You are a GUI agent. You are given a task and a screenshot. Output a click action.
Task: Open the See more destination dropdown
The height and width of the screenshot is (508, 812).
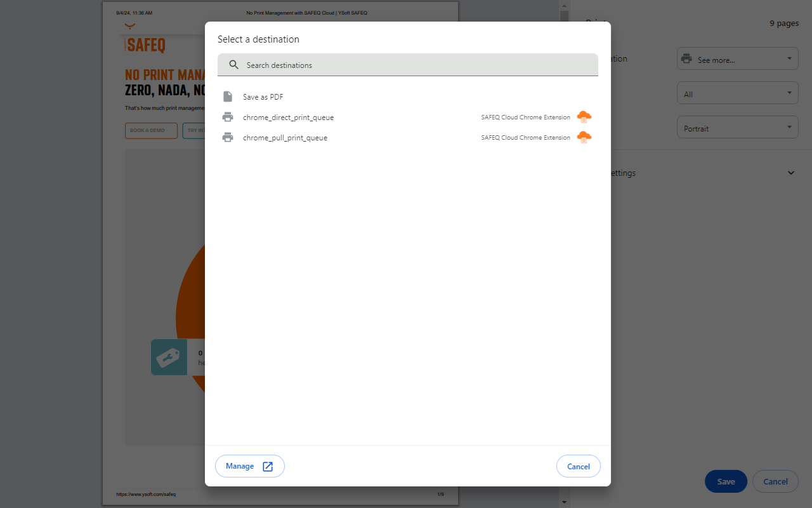point(737,58)
